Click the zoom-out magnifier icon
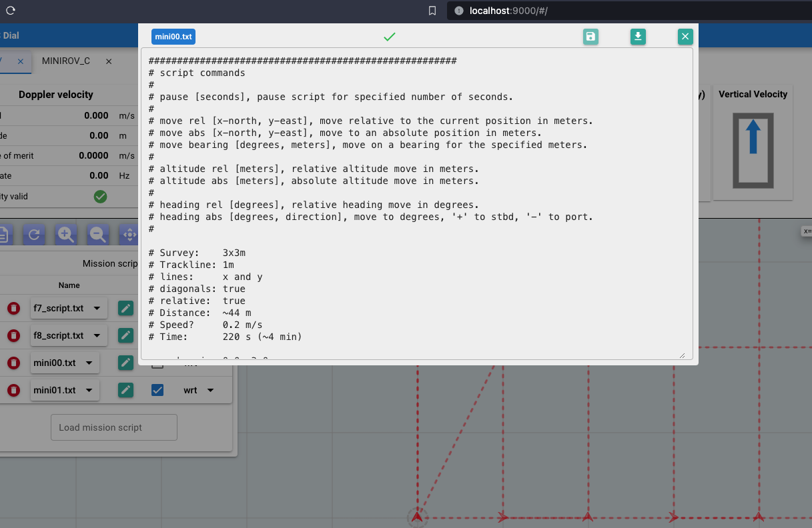This screenshot has height=528, width=812. [x=97, y=235]
